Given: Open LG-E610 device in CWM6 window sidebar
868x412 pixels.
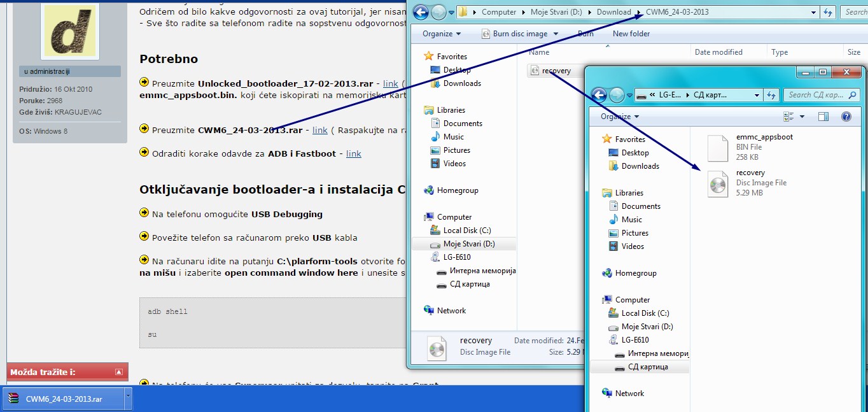Looking at the screenshot, I should 456,257.
